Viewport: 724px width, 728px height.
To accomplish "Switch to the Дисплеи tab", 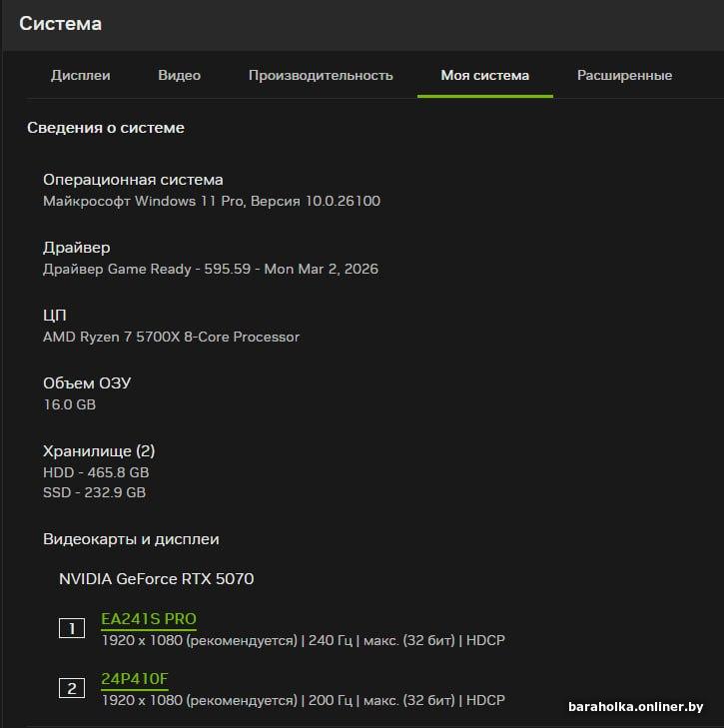I will [81, 75].
